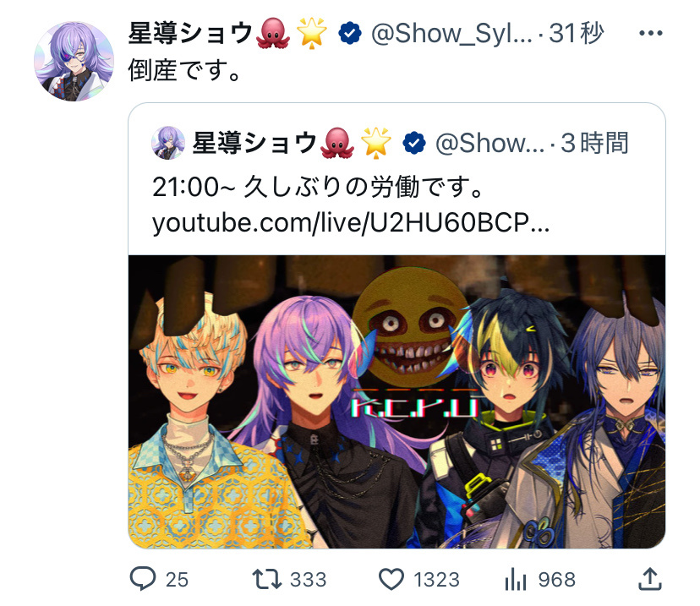The height and width of the screenshot is (606, 700).
Task: Open view analytics bar chart icon
Action: [x=516, y=579]
